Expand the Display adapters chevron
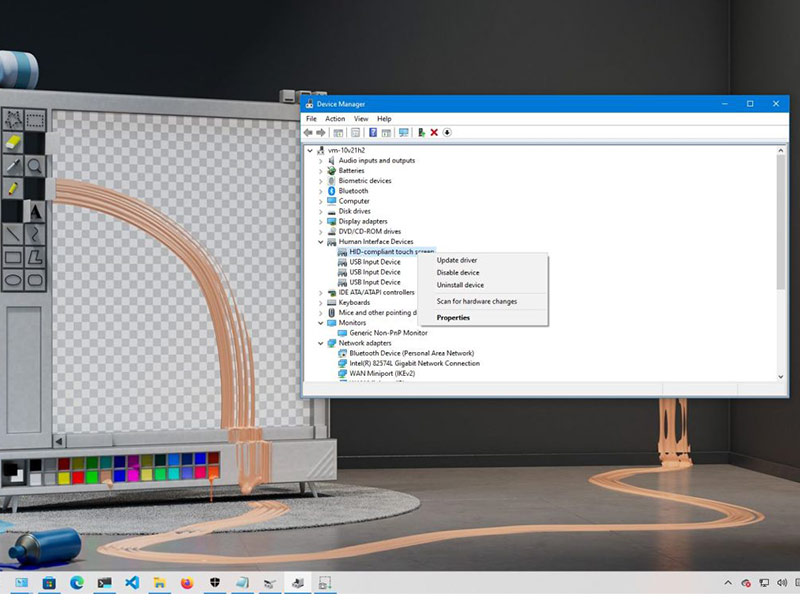The height and width of the screenshot is (600, 800). (320, 222)
